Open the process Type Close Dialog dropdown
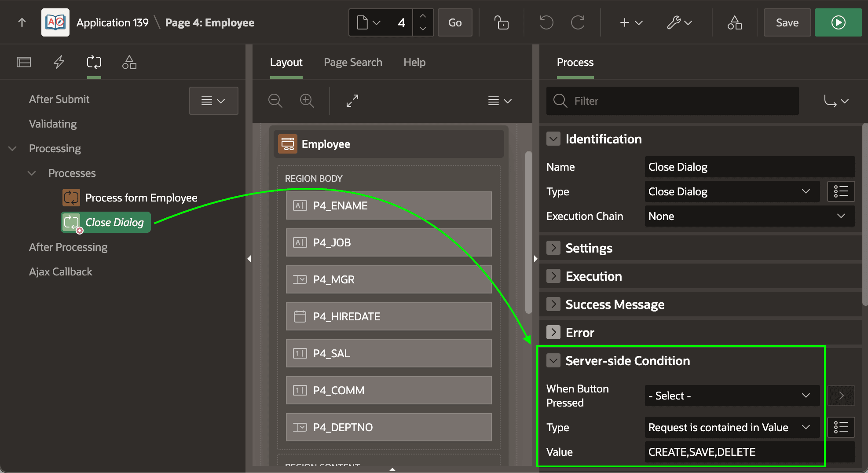Screen dimensions: 868x473 tap(732, 191)
